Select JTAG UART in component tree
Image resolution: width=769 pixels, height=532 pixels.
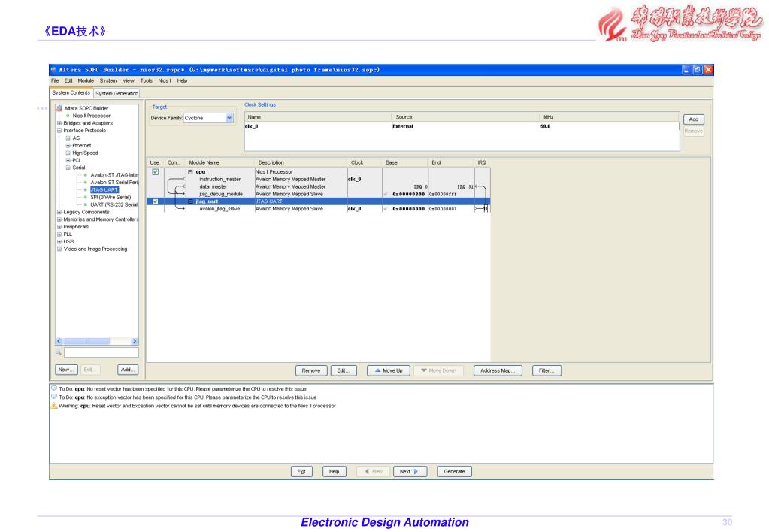104,190
